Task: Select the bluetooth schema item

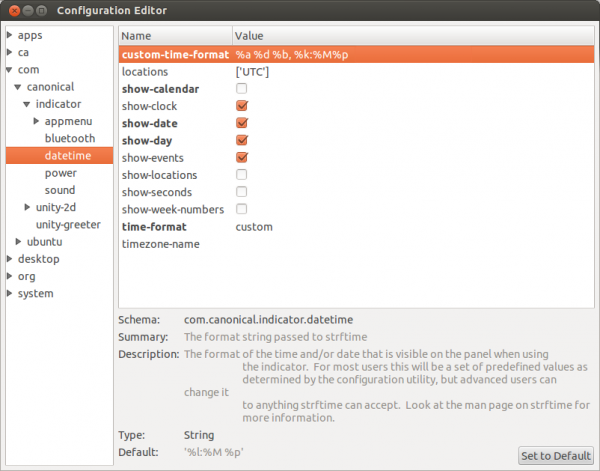Action: [x=70, y=139]
